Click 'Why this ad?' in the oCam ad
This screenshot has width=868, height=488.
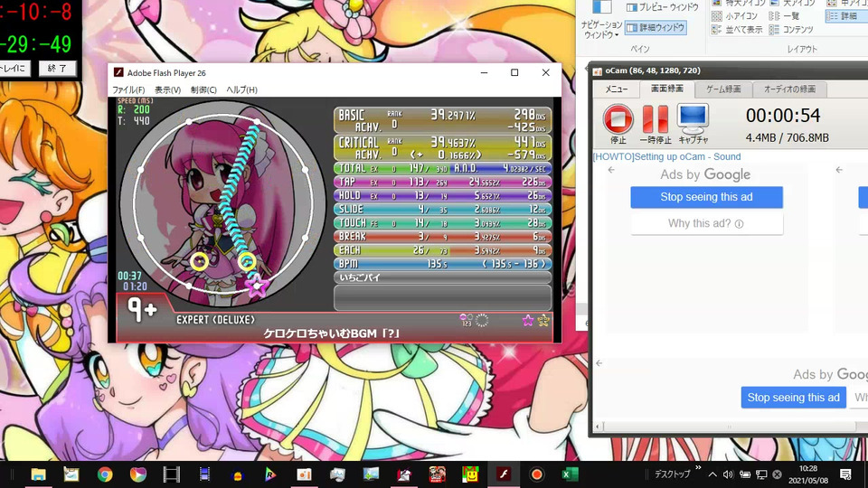click(x=706, y=223)
